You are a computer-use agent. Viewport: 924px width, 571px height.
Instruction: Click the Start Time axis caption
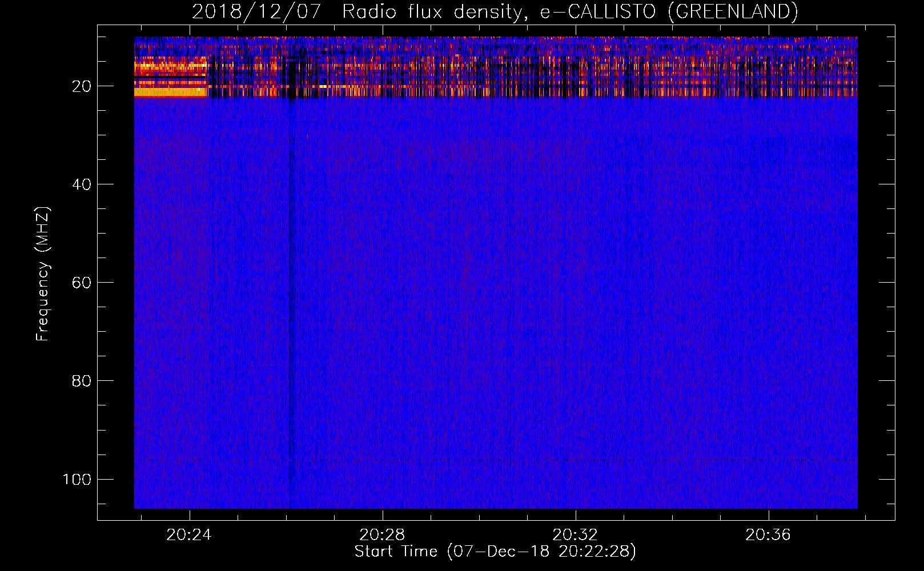pyautogui.click(x=495, y=552)
